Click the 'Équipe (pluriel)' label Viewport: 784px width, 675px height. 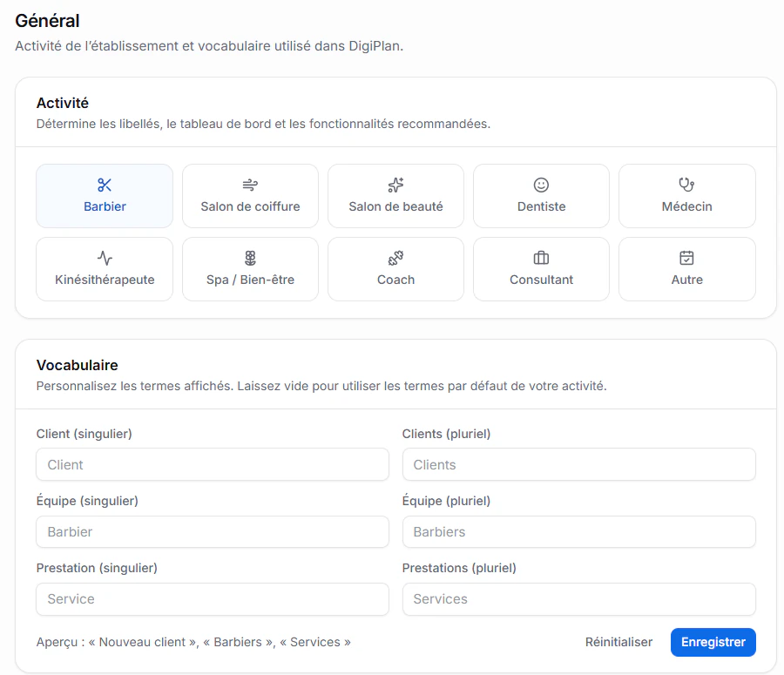coord(447,501)
